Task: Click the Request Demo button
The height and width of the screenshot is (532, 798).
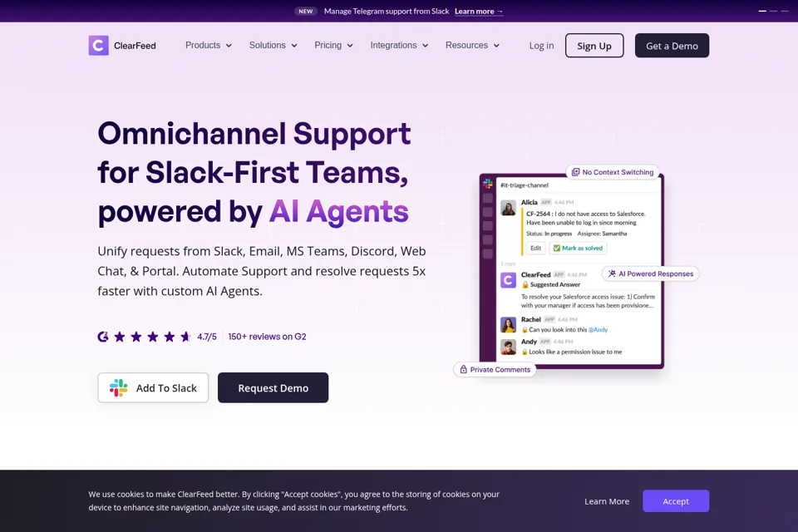Action: coord(273,388)
